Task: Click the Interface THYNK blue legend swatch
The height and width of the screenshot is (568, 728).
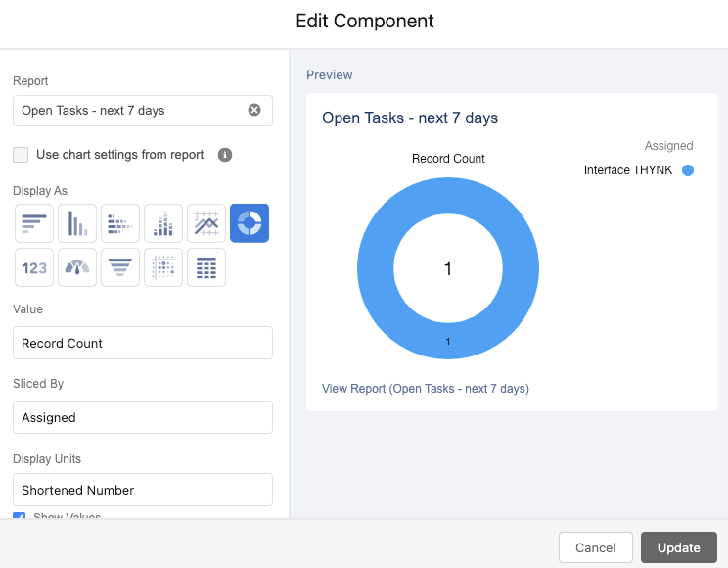Action: tap(688, 170)
